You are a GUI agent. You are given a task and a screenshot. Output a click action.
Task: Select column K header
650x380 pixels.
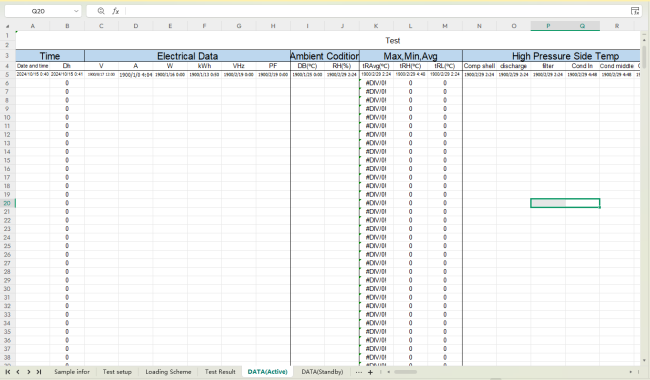point(376,26)
